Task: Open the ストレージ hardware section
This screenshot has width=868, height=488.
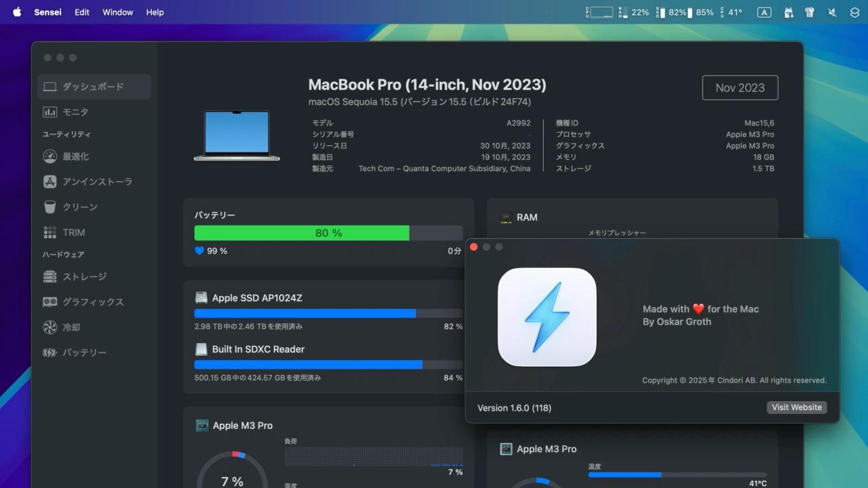Action: pyautogui.click(x=84, y=277)
